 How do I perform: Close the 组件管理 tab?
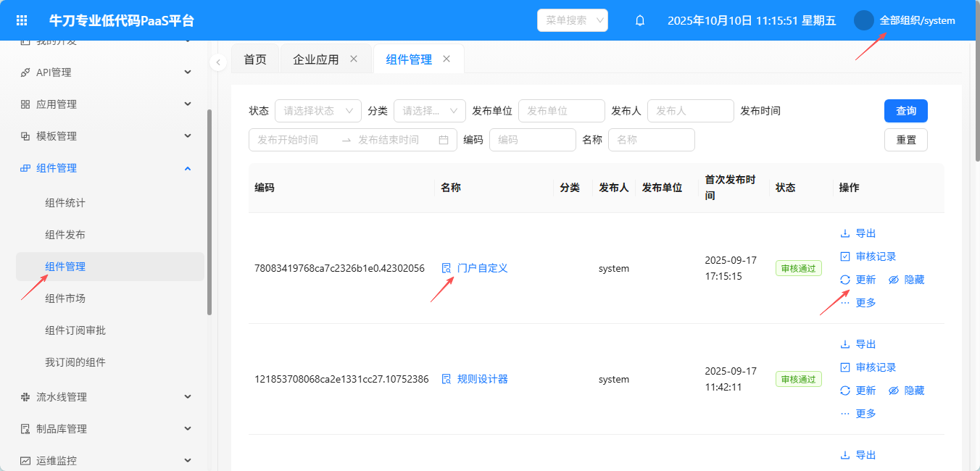pos(447,59)
